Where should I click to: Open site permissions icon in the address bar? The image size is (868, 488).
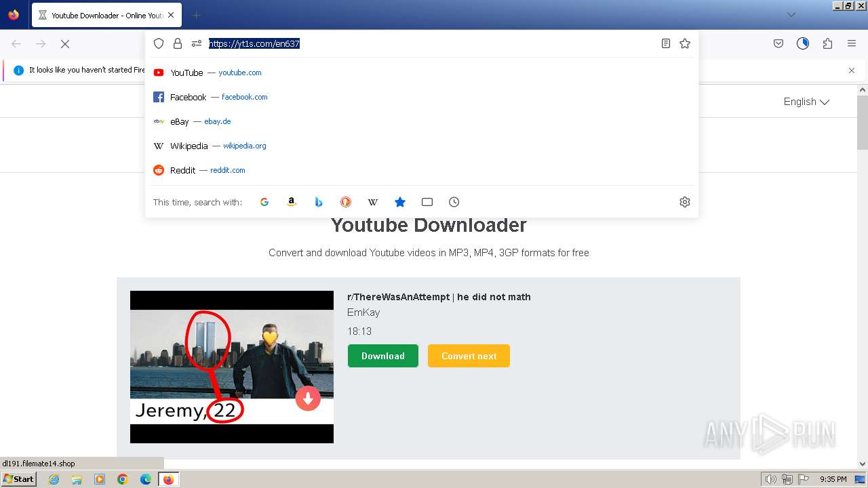click(x=197, y=43)
